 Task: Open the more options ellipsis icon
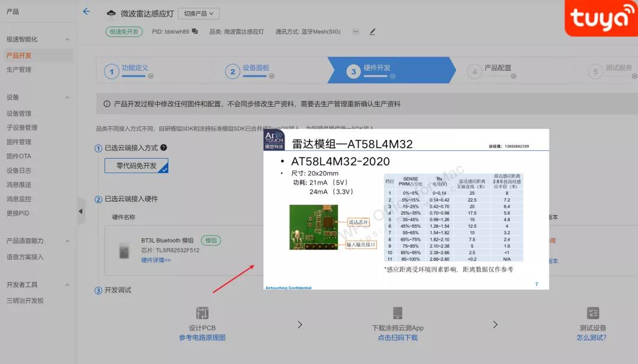point(356,31)
